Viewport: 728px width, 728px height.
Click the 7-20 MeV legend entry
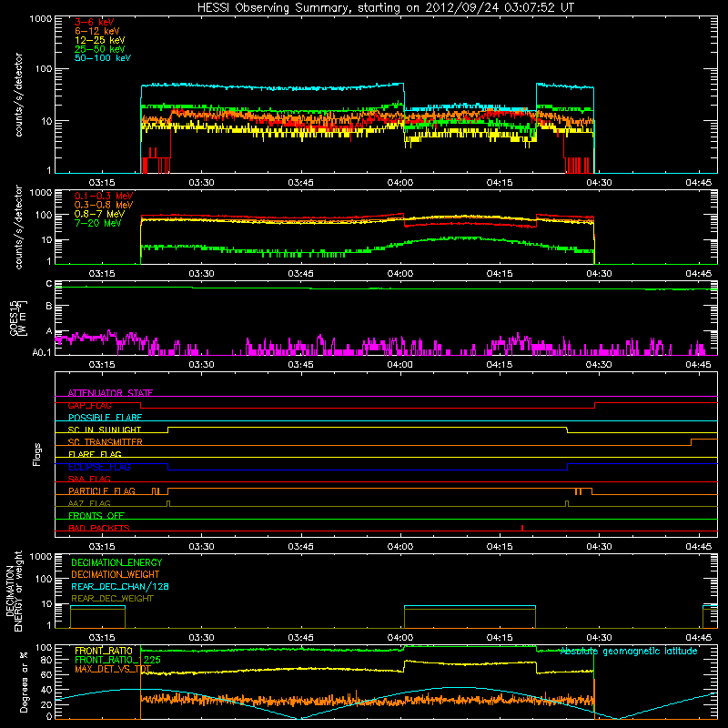[x=98, y=223]
